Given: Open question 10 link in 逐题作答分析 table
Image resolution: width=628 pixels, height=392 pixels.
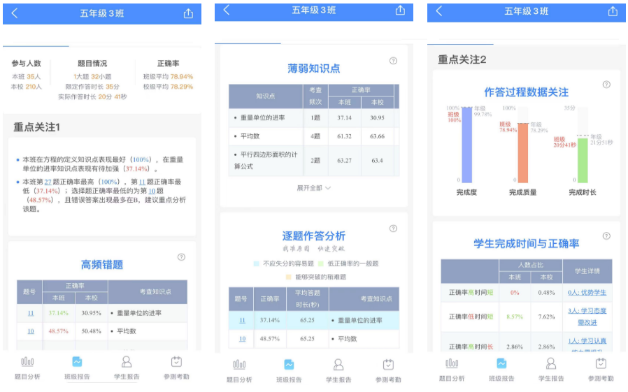Looking at the screenshot, I should click(x=242, y=339).
